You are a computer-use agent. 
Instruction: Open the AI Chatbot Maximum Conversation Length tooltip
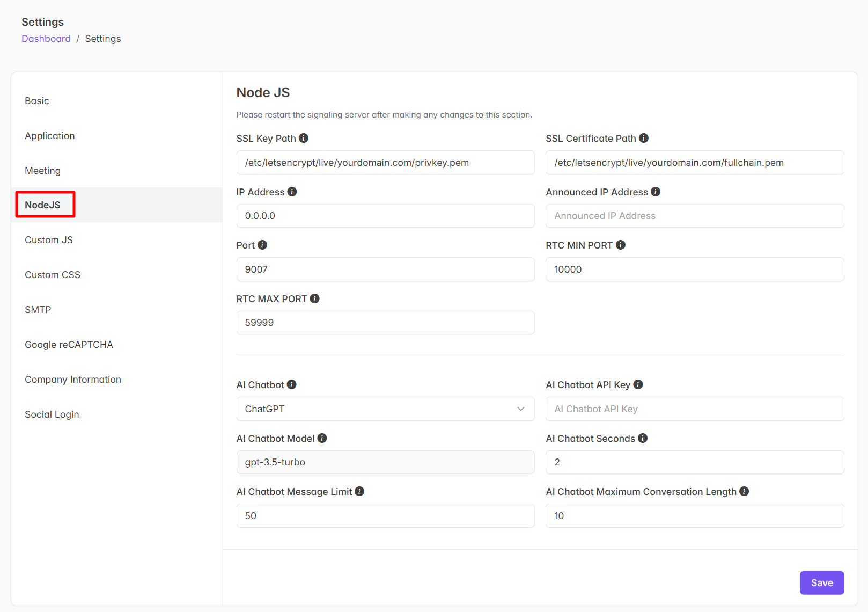pyautogui.click(x=744, y=491)
